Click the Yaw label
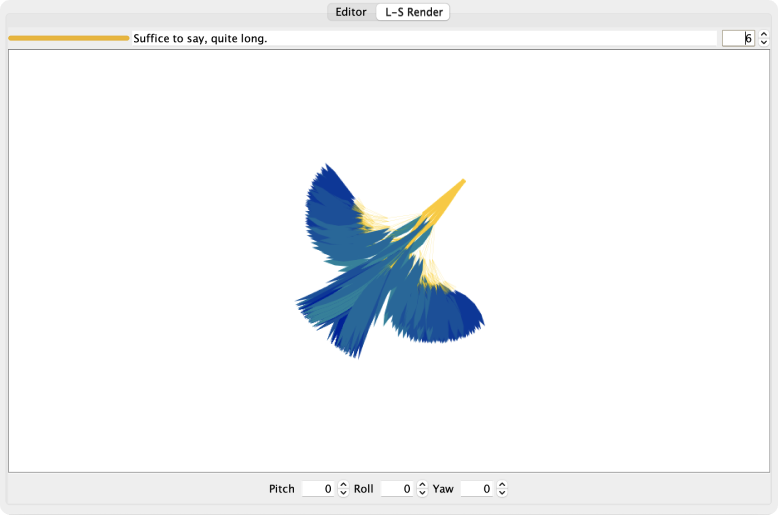This screenshot has width=778, height=515. click(443, 489)
